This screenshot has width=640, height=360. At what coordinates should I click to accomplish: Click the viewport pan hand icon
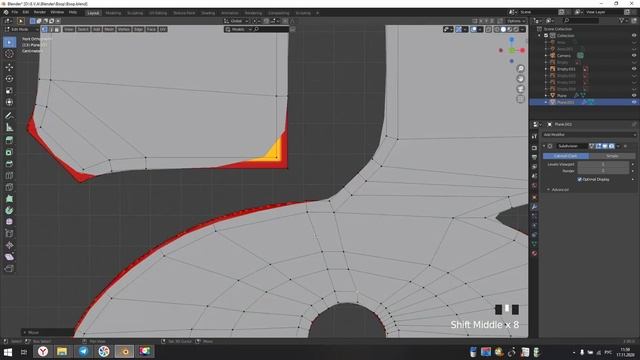[x=520, y=78]
